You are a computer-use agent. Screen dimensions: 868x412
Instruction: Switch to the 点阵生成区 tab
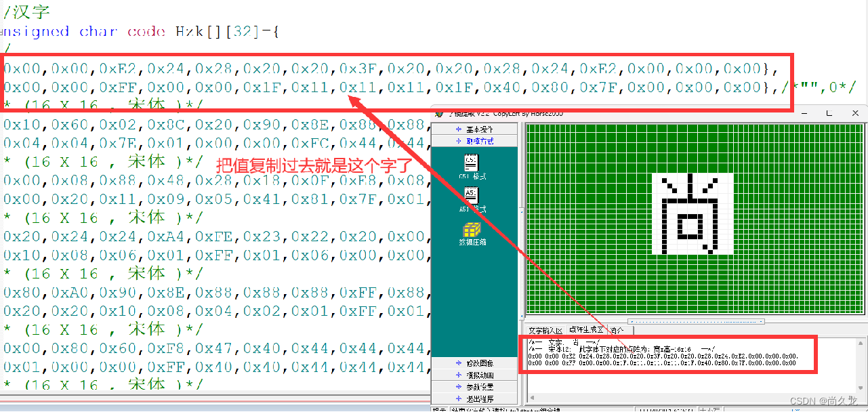[586, 330]
